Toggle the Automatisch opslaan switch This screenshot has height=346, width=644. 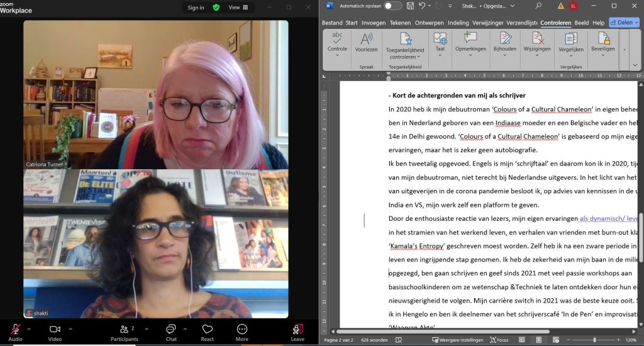[x=393, y=6]
